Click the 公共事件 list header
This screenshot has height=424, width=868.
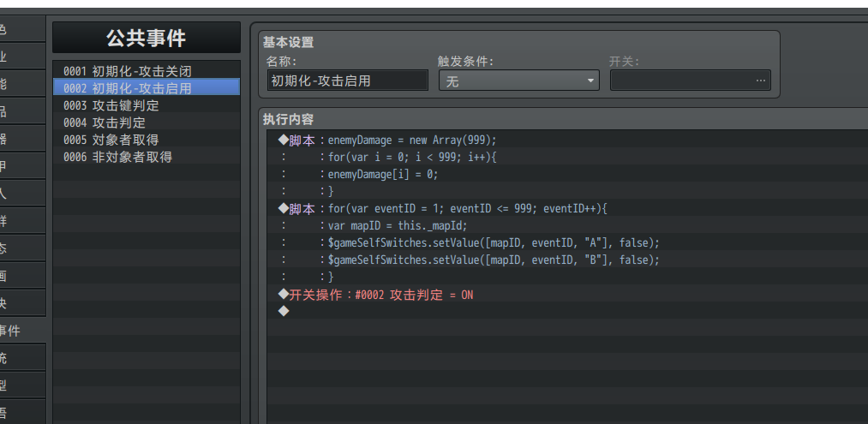coord(147,38)
